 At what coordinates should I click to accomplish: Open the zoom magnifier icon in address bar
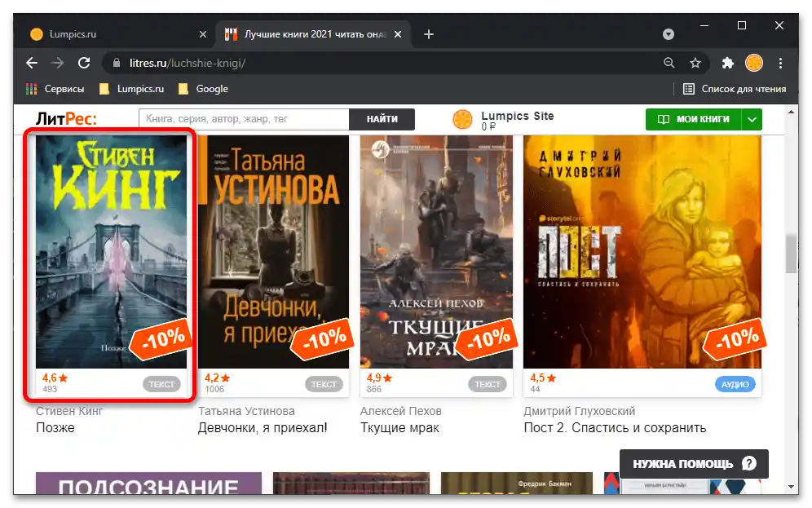click(x=669, y=63)
